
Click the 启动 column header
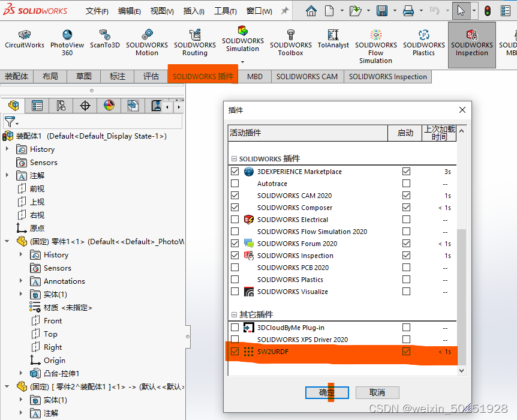(405, 133)
